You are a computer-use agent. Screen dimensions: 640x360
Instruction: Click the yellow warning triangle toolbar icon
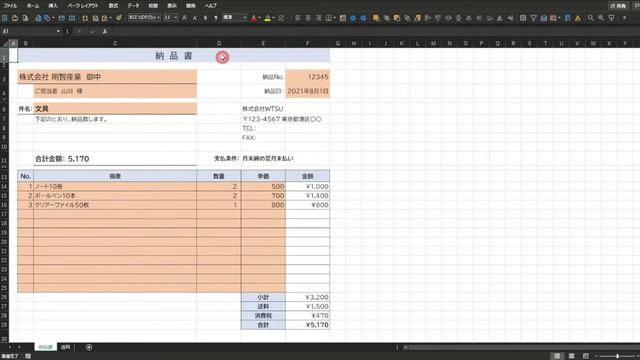pyautogui.click(x=578, y=18)
